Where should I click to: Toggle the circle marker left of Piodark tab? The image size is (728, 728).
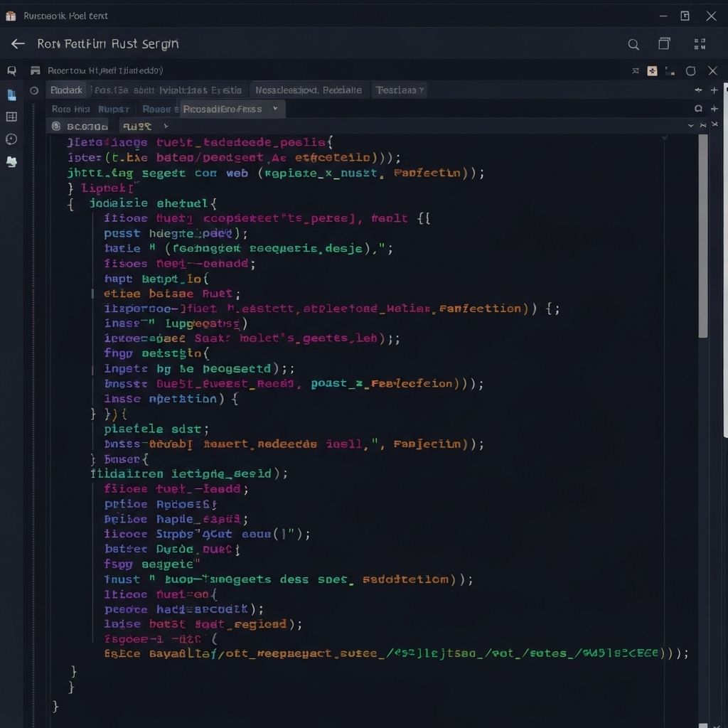34,90
